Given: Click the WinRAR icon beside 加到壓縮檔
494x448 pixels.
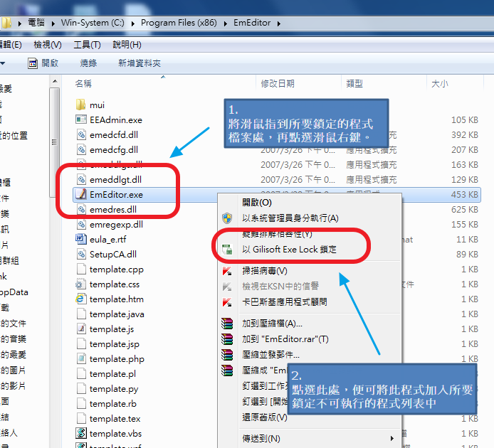Looking at the screenshot, I should tap(227, 324).
